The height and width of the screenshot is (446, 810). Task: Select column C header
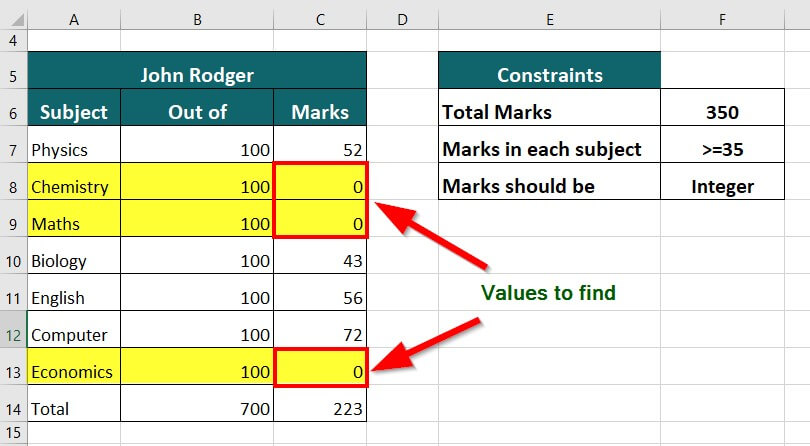pyautogui.click(x=320, y=20)
